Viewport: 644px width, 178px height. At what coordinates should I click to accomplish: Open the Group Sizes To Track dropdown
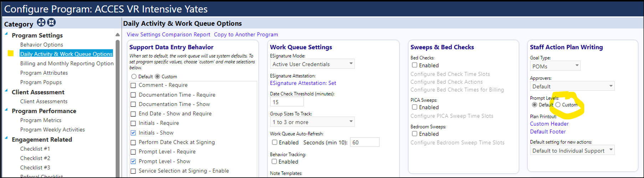tap(312, 122)
